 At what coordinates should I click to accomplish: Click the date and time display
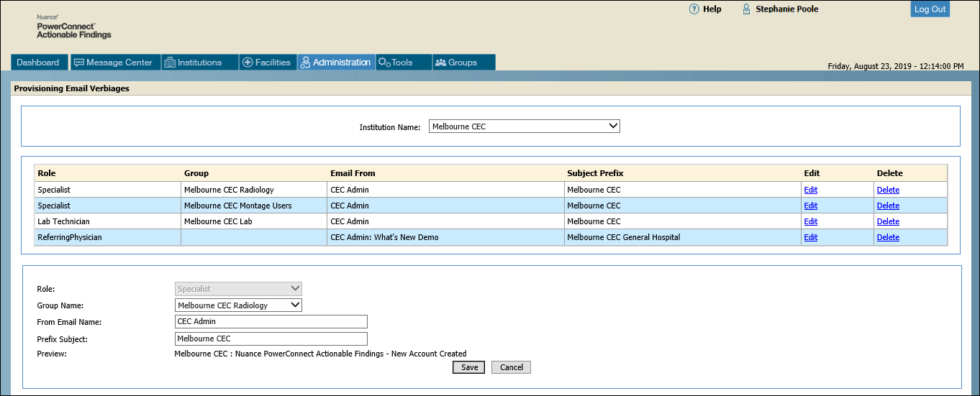(896, 66)
